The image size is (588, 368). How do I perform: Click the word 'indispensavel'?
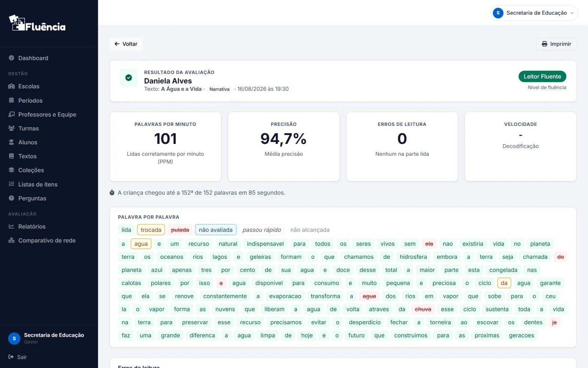[x=265, y=244]
